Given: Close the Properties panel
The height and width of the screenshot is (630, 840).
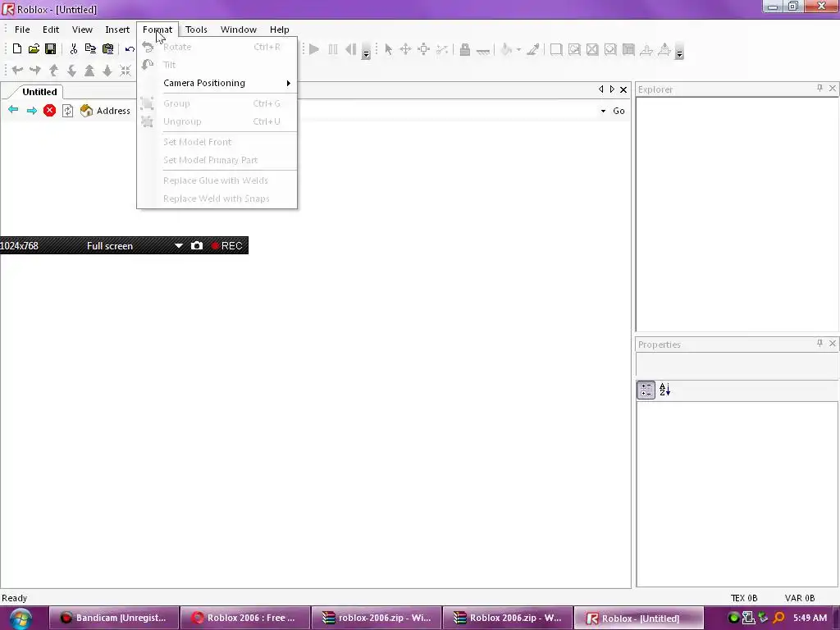Looking at the screenshot, I should [832, 343].
